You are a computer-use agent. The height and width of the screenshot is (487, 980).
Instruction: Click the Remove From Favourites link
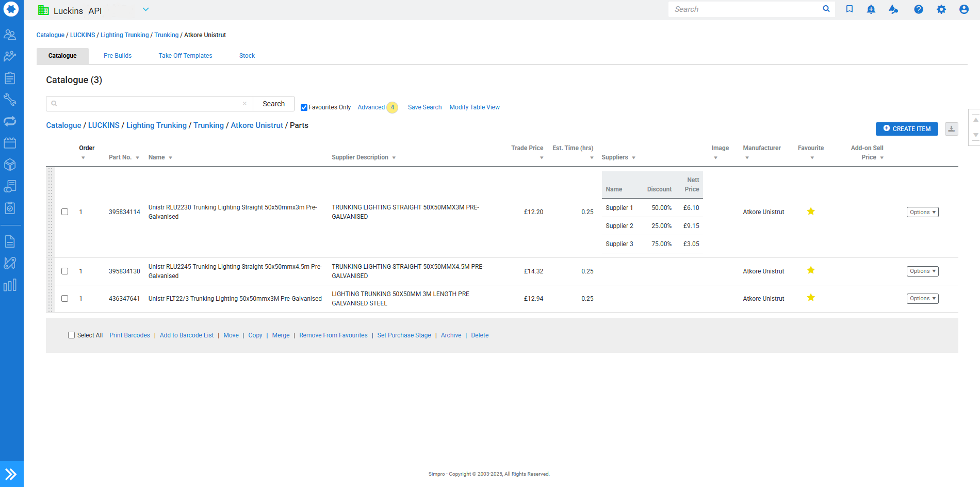tap(333, 335)
